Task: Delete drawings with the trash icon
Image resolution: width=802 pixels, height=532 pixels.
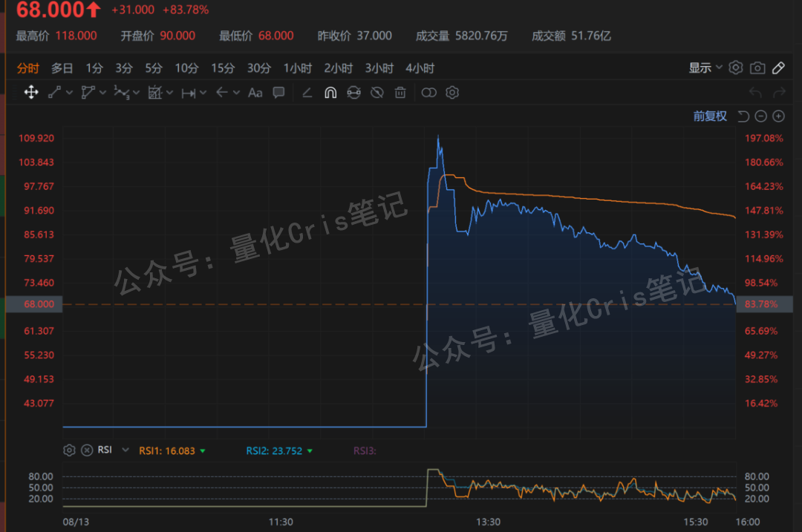Action: click(x=400, y=92)
